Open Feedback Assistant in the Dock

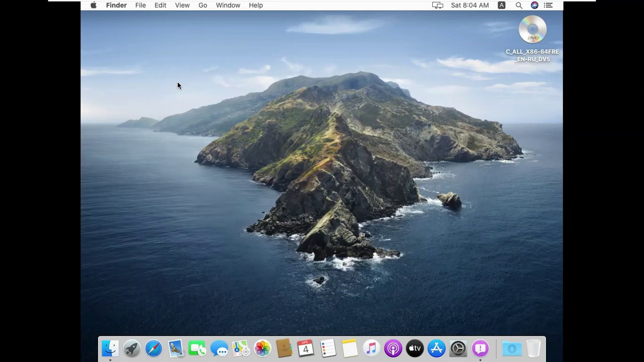click(x=480, y=348)
